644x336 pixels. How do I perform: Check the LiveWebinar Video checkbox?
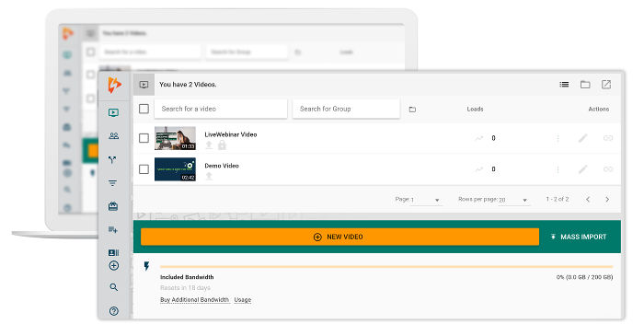[144, 138]
